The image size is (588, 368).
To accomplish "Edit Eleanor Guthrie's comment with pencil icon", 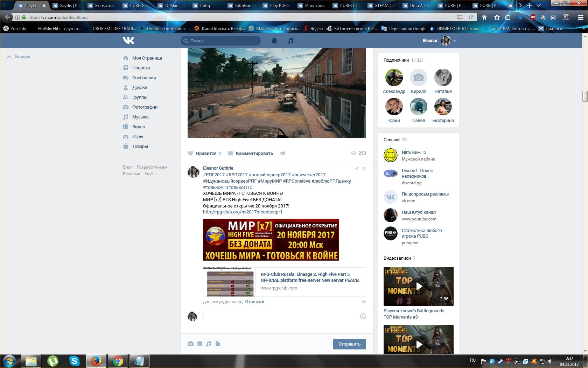I will pos(357,168).
